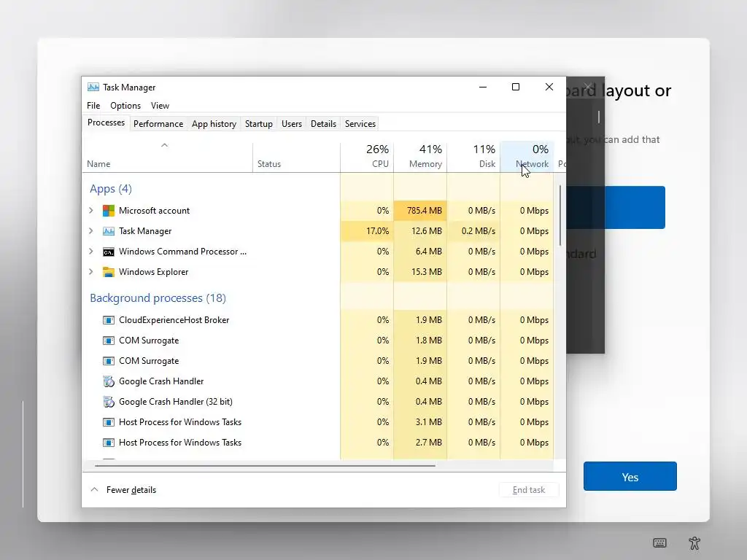This screenshot has width=747, height=560.
Task: Select the first COM Surrogate row, 1.8 MB
Action: point(318,341)
